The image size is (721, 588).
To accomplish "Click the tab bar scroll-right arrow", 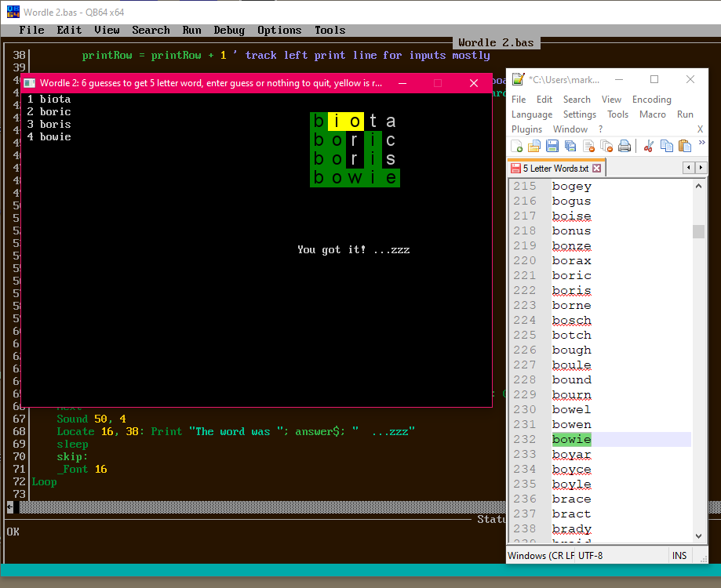I will click(x=701, y=168).
